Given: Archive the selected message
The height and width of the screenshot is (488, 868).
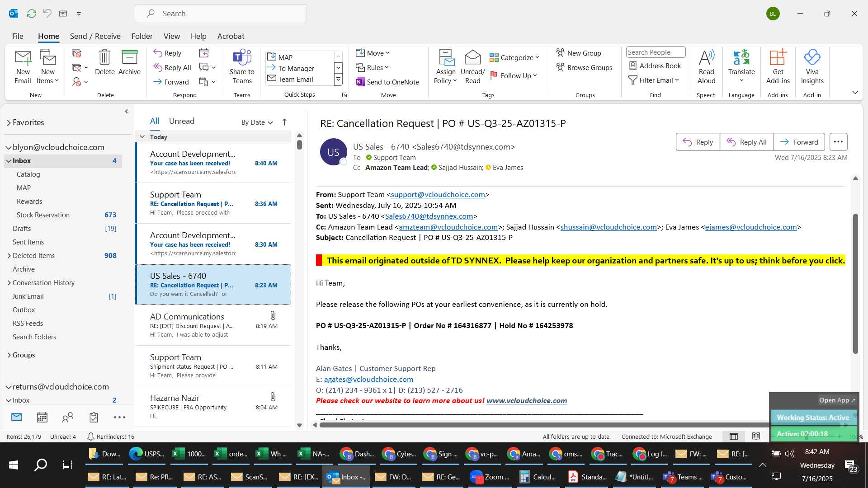Looking at the screenshot, I should tap(129, 62).
